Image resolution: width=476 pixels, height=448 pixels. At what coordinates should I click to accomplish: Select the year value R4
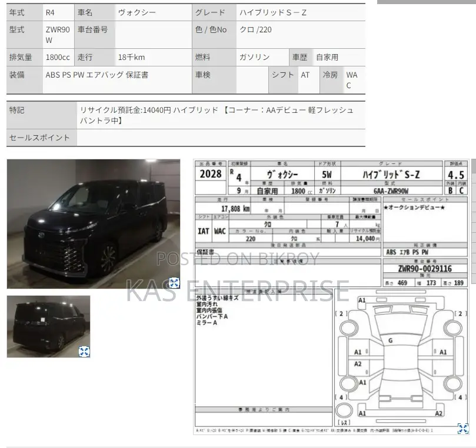point(50,12)
